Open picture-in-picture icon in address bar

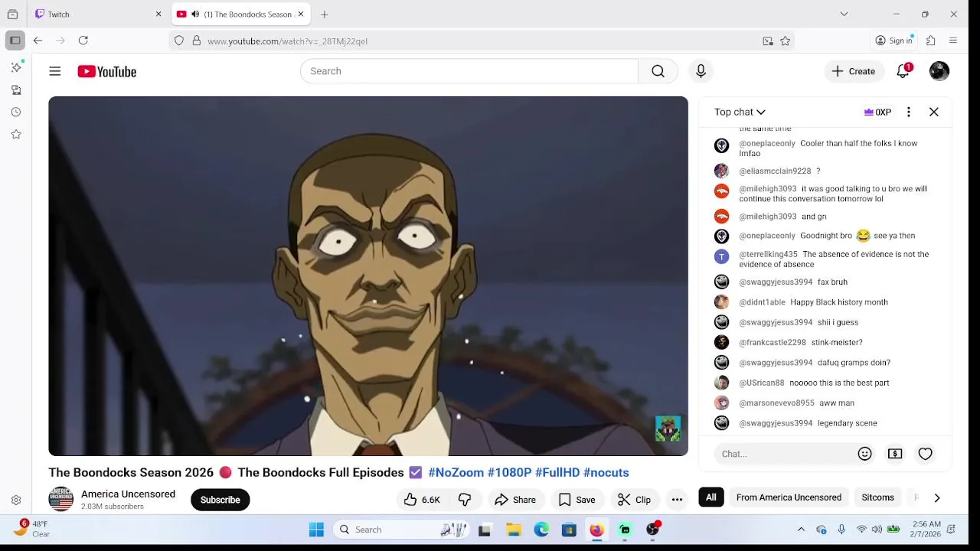click(x=768, y=41)
